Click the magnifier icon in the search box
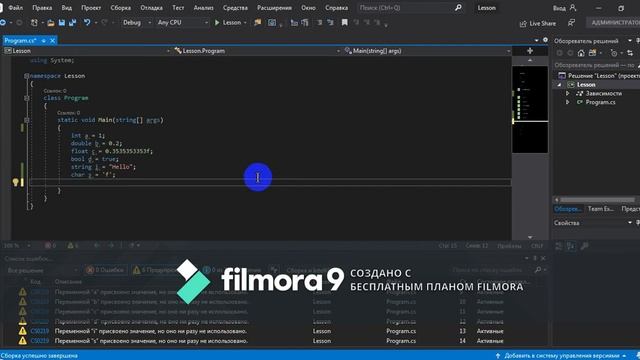The image size is (640, 360). [x=458, y=8]
